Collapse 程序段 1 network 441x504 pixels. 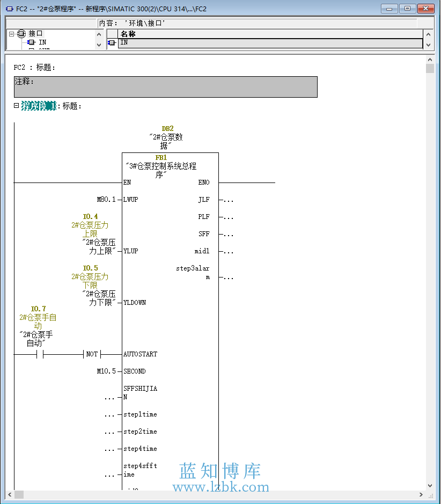17,105
